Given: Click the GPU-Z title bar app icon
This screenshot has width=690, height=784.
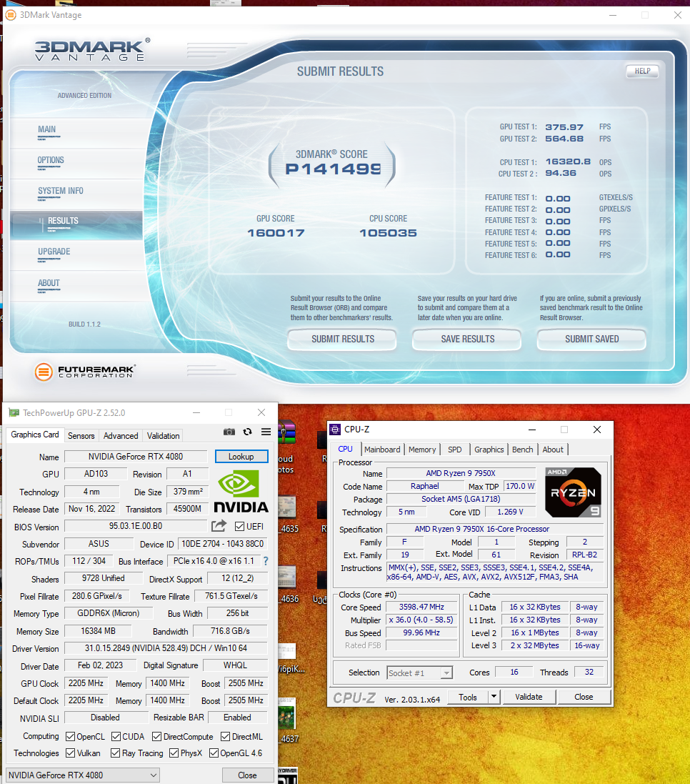Looking at the screenshot, I should point(14,413).
